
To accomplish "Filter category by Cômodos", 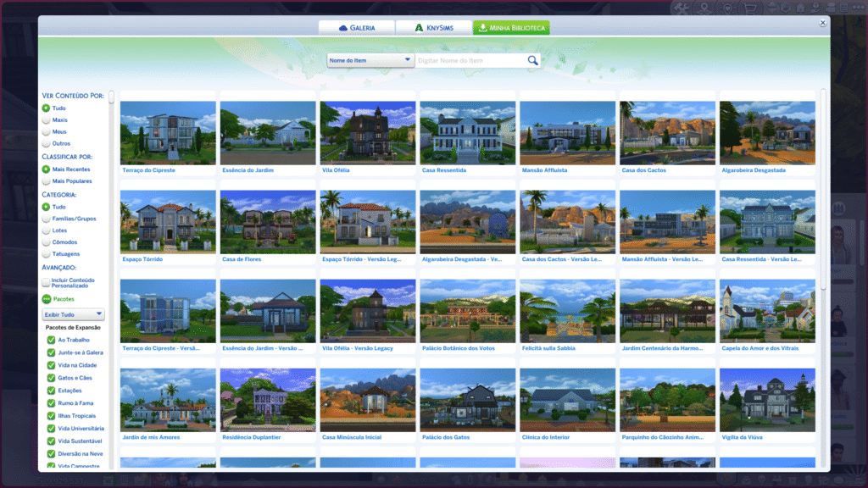I will (x=46, y=242).
